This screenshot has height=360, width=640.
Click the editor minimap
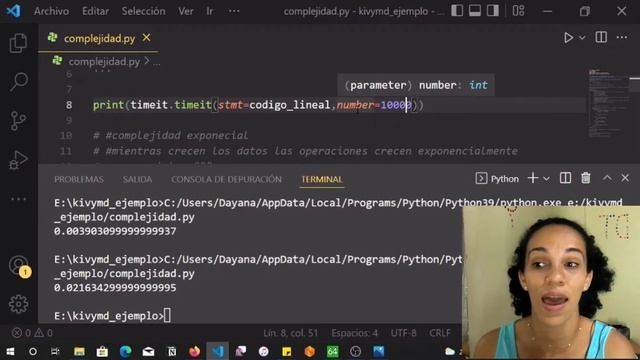[607, 104]
